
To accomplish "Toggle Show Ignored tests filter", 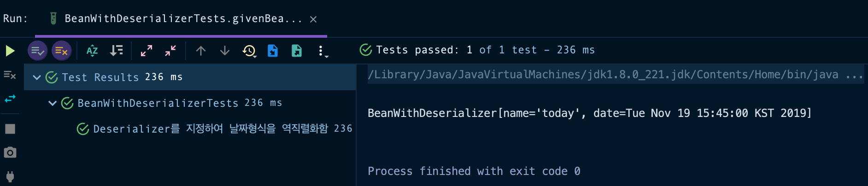I will pos(61,51).
